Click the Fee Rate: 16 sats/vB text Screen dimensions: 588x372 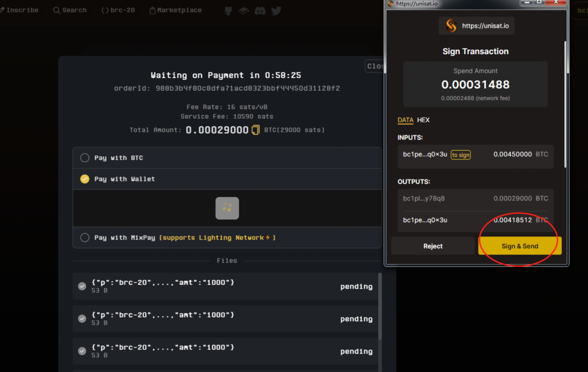(x=227, y=107)
